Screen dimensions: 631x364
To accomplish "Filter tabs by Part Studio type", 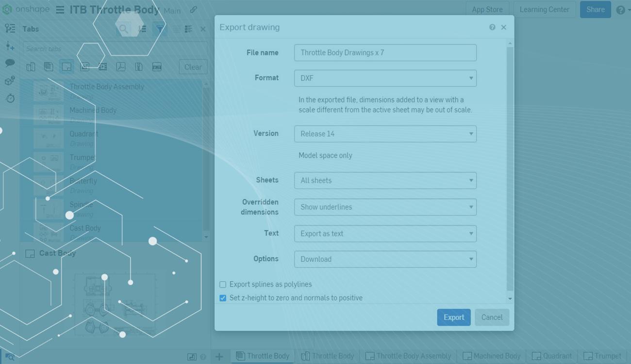I will coord(31,66).
